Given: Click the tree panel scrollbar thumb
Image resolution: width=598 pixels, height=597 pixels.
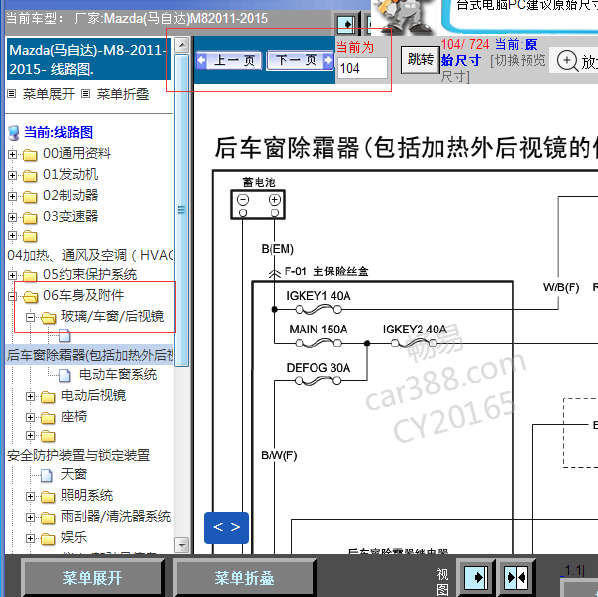Looking at the screenshot, I should point(182,210).
